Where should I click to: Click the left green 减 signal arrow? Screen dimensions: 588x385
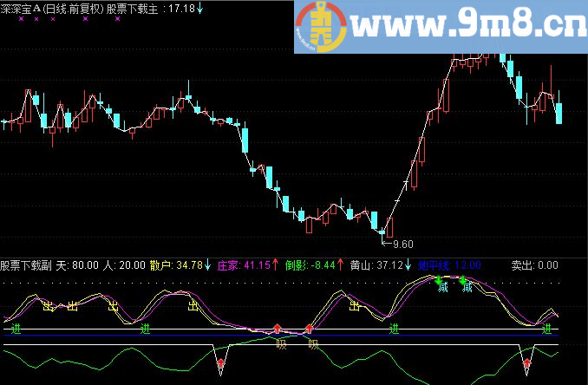pyautogui.click(x=438, y=280)
